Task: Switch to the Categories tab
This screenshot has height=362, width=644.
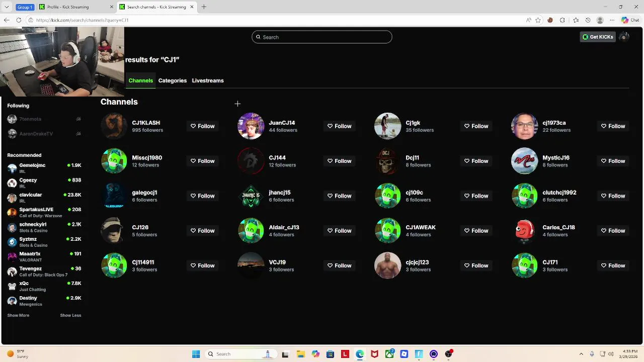Action: pyautogui.click(x=173, y=80)
